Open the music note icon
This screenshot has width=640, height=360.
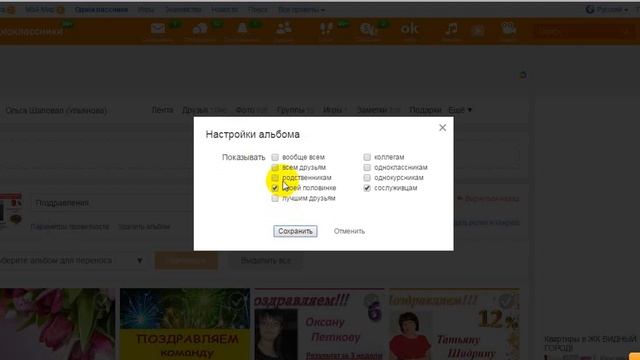[451, 29]
